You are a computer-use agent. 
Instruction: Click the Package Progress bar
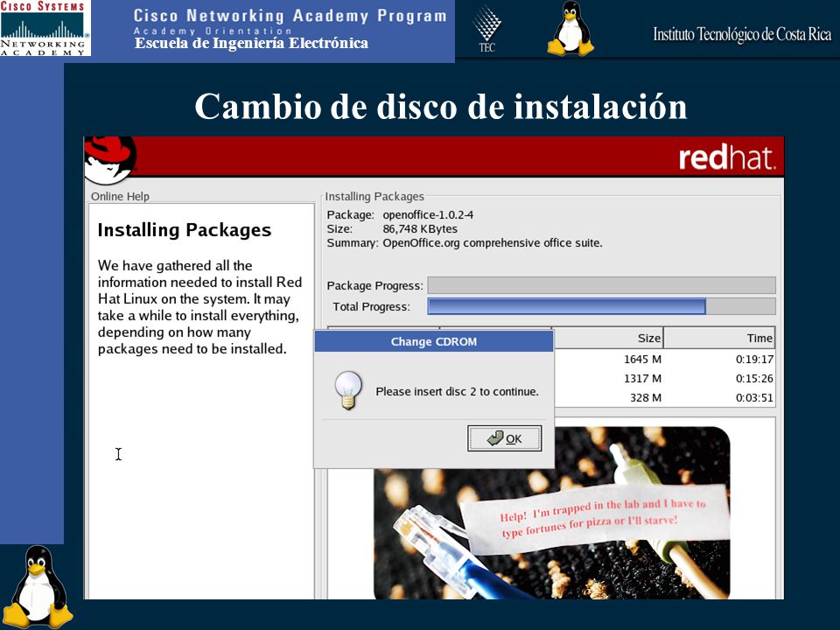pos(602,285)
